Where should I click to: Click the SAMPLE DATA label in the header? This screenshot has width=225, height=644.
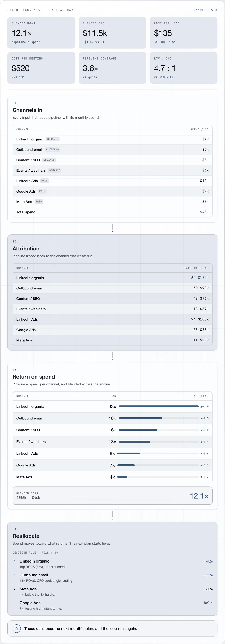(x=205, y=10)
